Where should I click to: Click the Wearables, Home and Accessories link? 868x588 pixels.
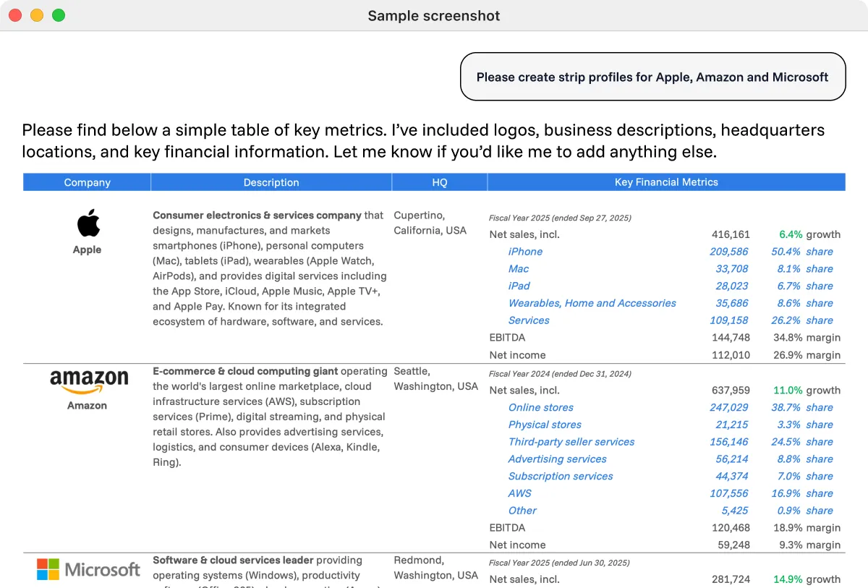[592, 303]
